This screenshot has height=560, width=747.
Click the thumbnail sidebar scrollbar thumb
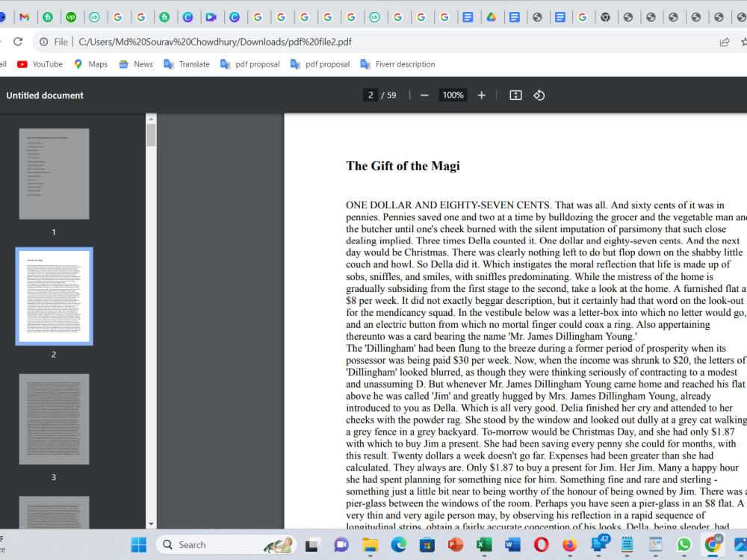pos(151,135)
